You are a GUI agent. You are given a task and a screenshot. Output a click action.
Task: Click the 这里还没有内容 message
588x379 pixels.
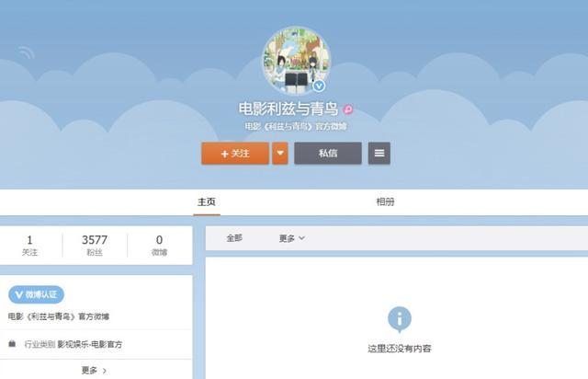400,349
